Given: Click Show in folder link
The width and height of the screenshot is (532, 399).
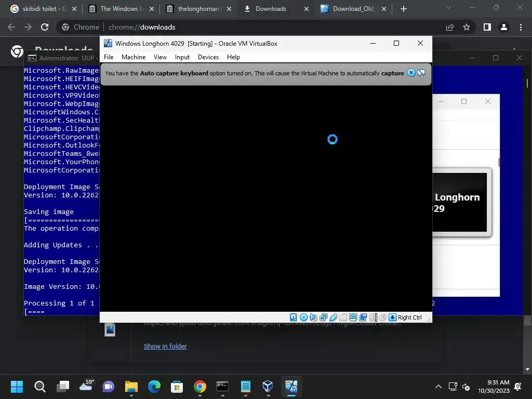Looking at the screenshot, I should (165, 346).
